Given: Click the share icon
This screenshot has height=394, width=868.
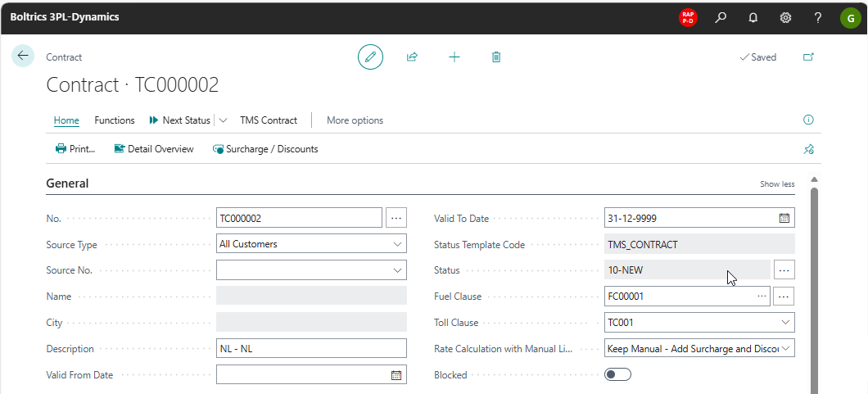Looking at the screenshot, I should [412, 57].
